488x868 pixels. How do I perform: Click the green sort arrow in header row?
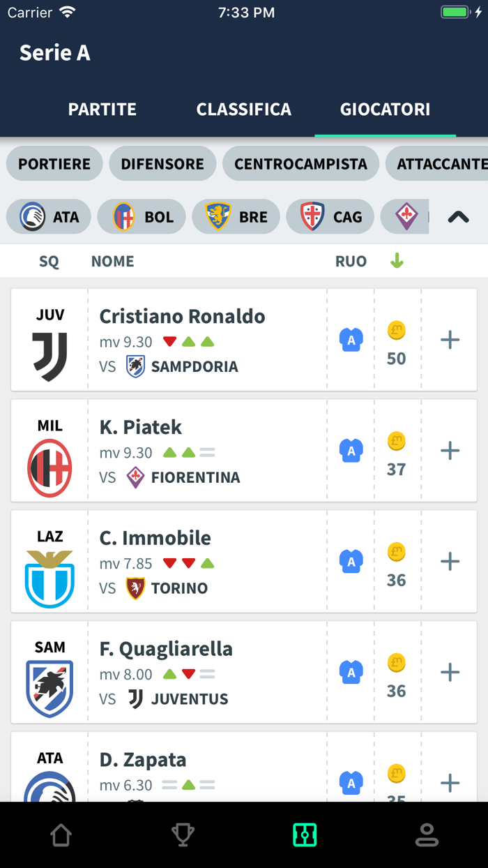tap(397, 260)
